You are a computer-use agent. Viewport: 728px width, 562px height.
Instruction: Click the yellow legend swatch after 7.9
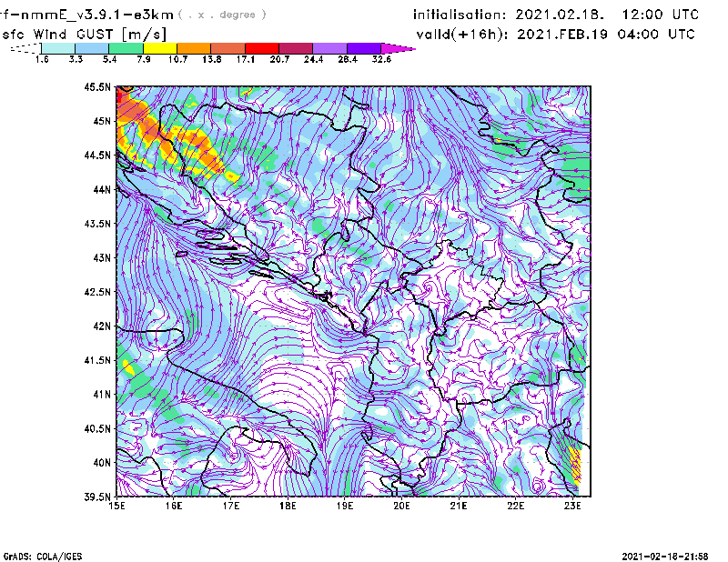[160, 48]
